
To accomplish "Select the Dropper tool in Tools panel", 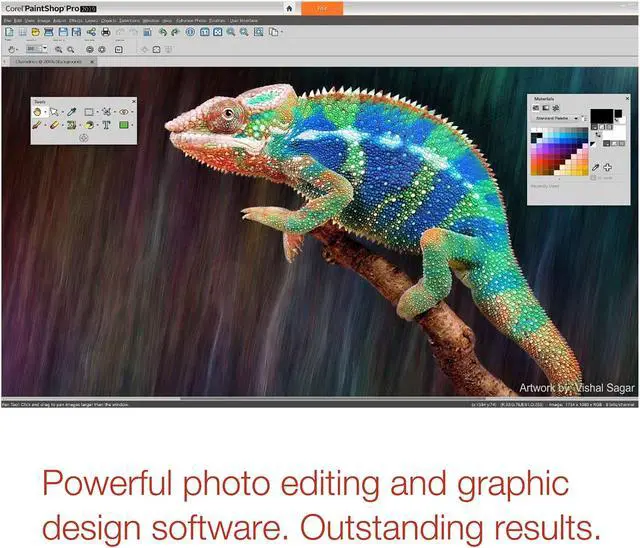I will pos(71,112).
